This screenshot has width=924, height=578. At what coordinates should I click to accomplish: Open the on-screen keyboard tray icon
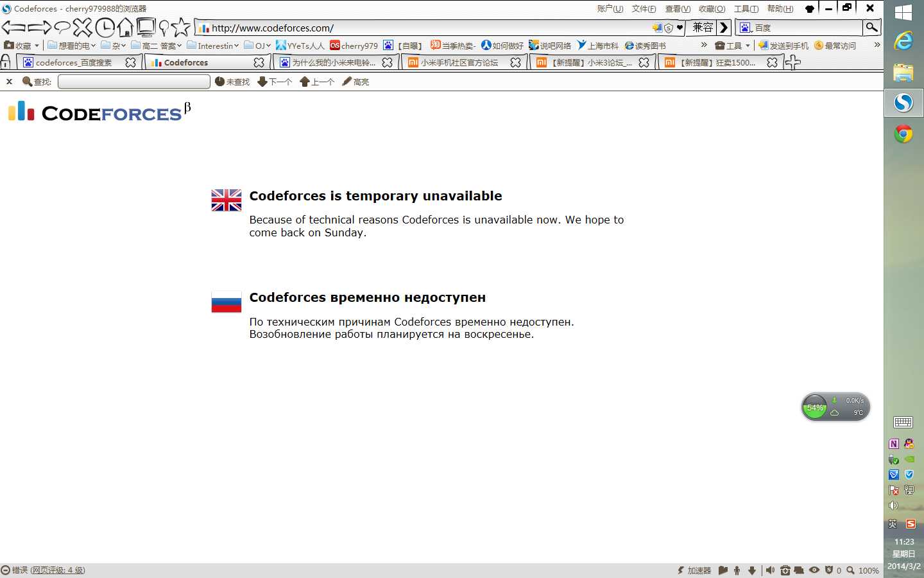click(x=903, y=422)
